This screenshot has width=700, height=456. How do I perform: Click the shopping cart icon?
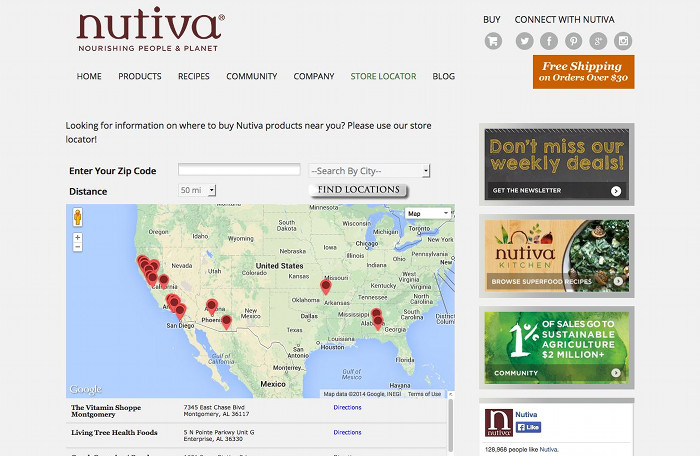click(492, 41)
